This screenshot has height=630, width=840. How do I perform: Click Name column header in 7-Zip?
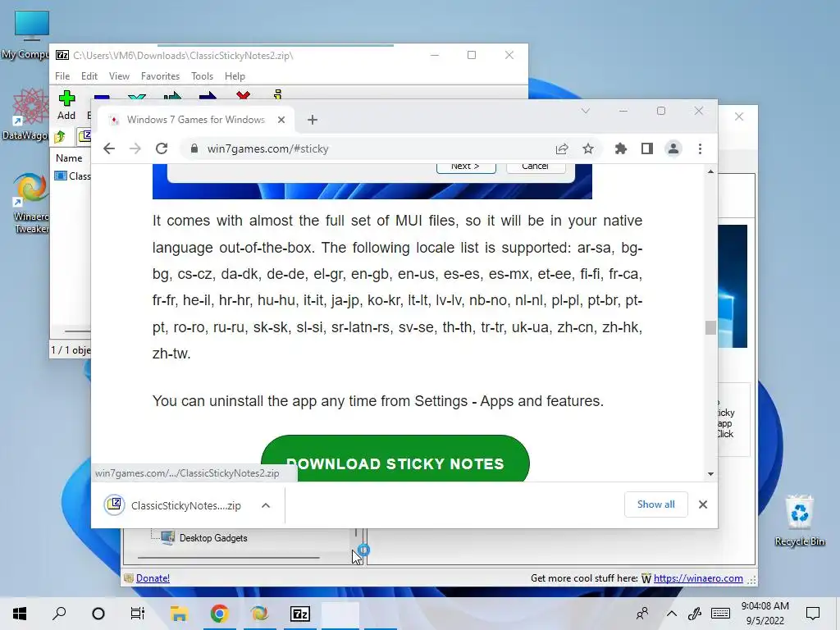tap(69, 158)
